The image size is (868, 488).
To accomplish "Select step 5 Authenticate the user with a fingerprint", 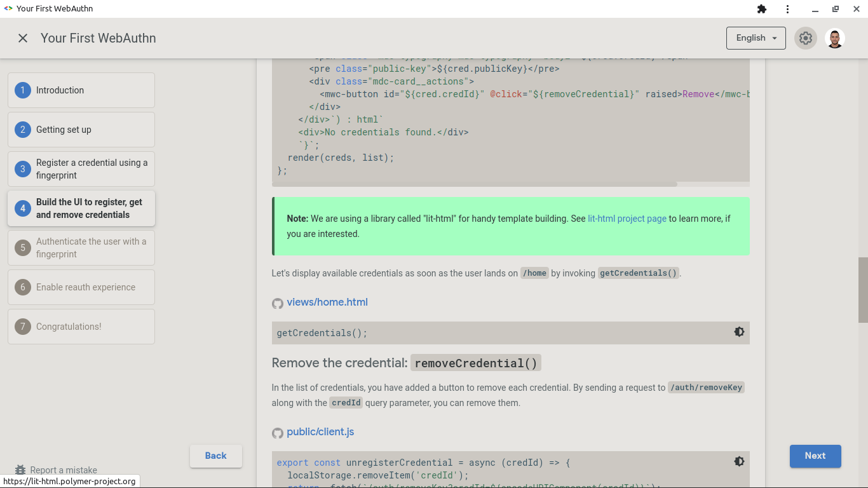I will click(x=81, y=248).
